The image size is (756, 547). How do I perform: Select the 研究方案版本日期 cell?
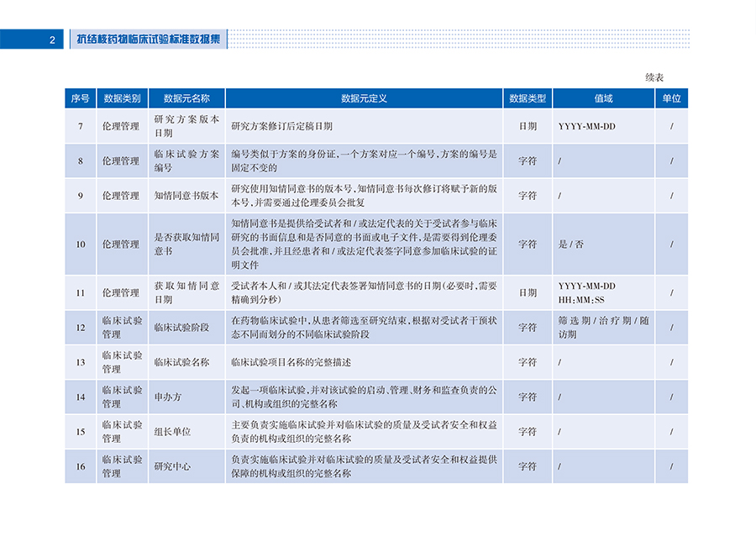coord(186,126)
